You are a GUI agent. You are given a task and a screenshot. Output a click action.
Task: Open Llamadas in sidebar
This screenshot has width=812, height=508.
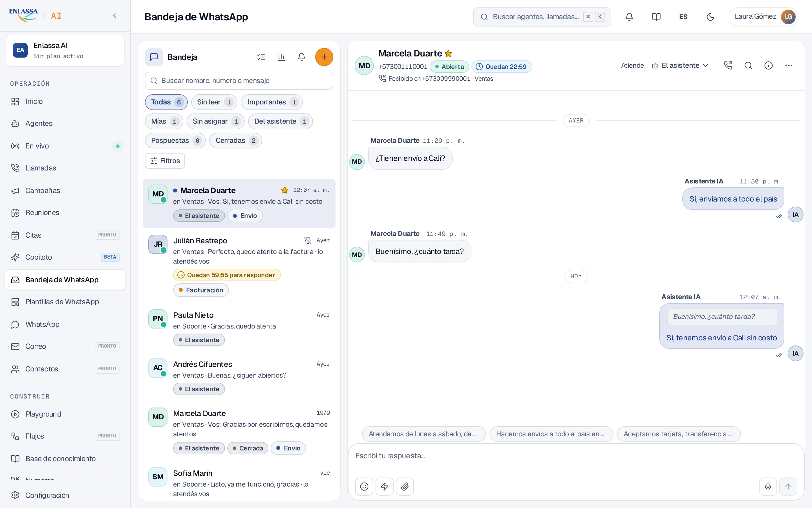click(65, 168)
